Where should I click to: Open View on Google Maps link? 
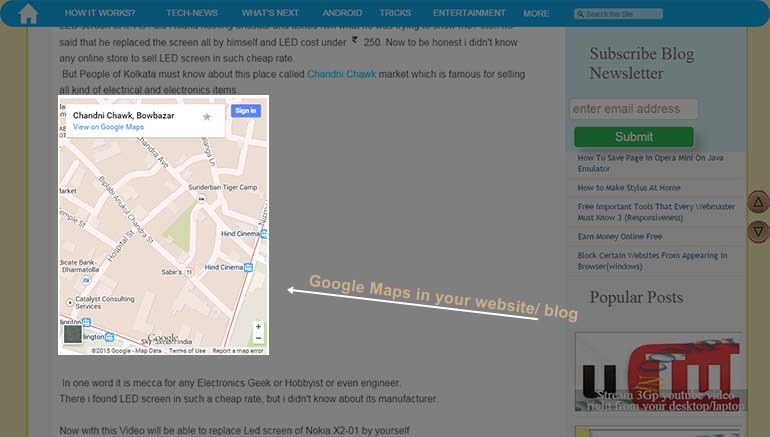pyautogui.click(x=109, y=127)
